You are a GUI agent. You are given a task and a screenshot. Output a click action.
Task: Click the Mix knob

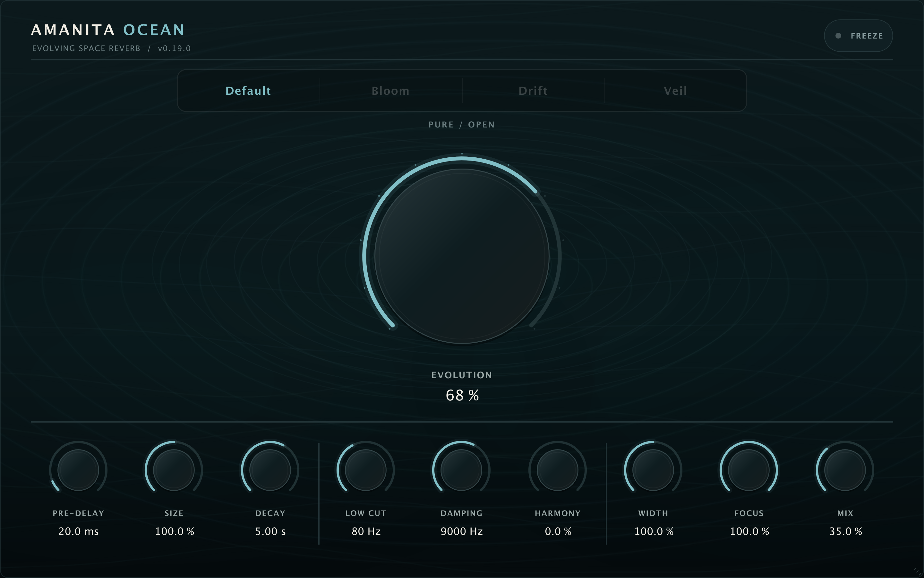[845, 470]
